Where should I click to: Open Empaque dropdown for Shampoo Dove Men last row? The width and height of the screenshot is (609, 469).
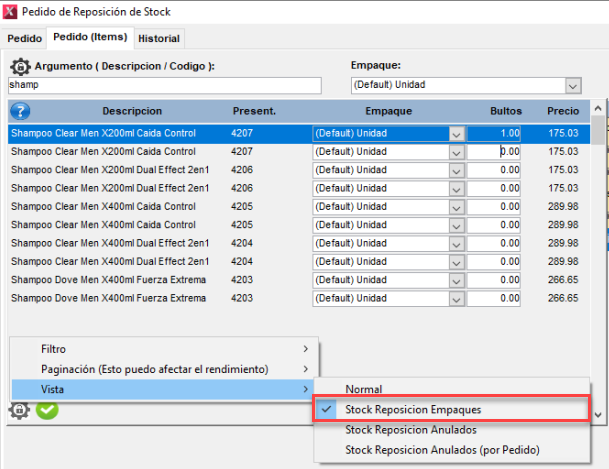(456, 298)
